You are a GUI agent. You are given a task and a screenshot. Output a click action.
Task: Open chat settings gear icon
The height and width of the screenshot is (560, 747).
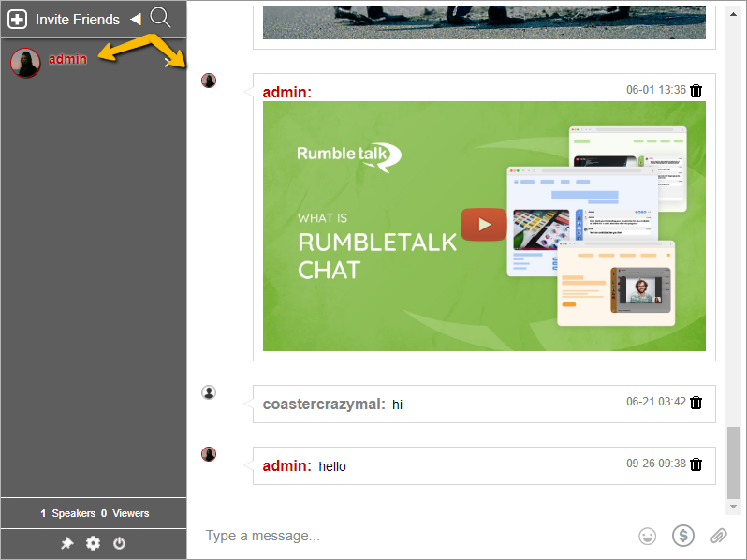pos(93,543)
